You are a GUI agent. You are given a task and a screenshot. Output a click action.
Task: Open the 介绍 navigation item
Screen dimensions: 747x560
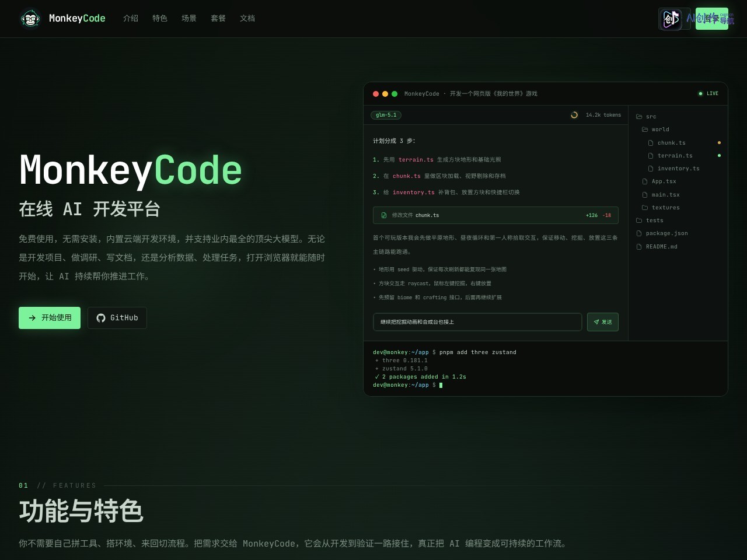(x=131, y=19)
